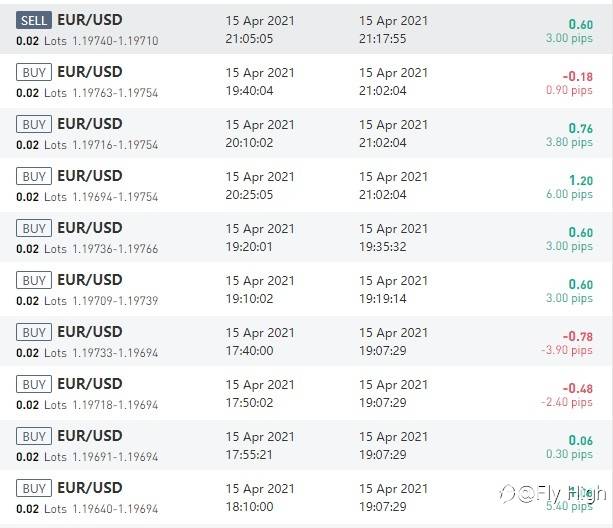
Task: Click the -0.78 loss amount
Action: pyautogui.click(x=577, y=336)
